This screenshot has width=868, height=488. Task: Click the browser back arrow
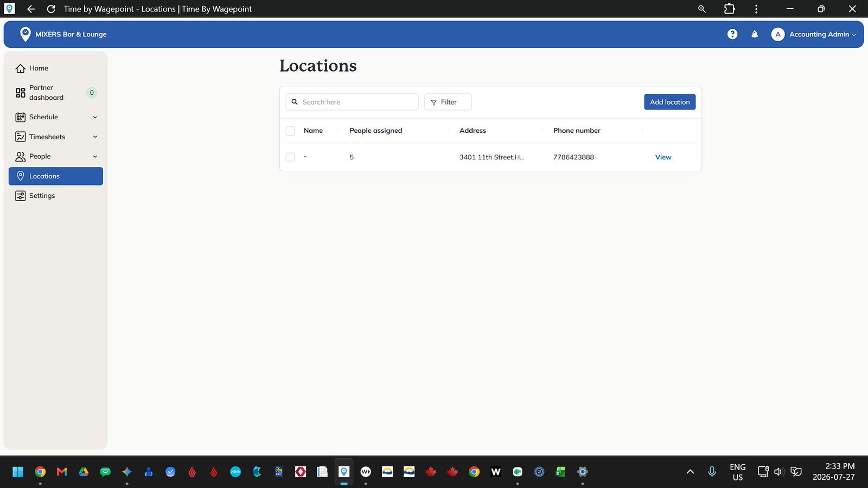[x=31, y=9]
